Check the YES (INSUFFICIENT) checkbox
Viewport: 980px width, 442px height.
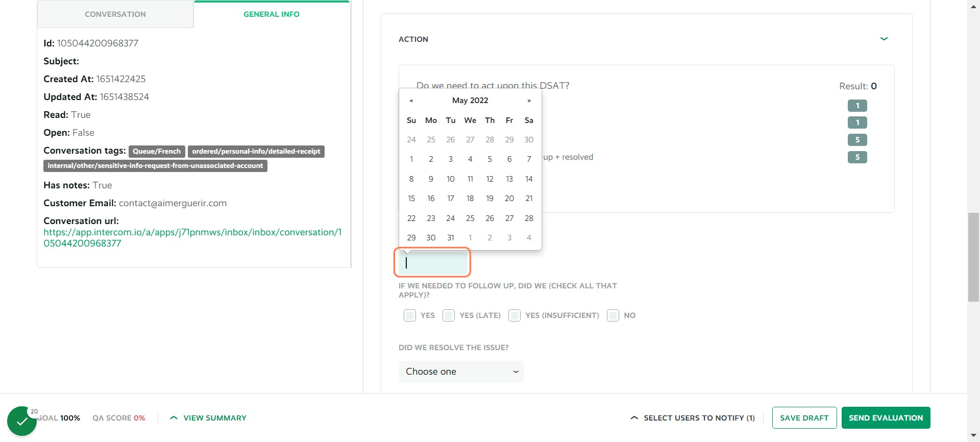point(514,315)
